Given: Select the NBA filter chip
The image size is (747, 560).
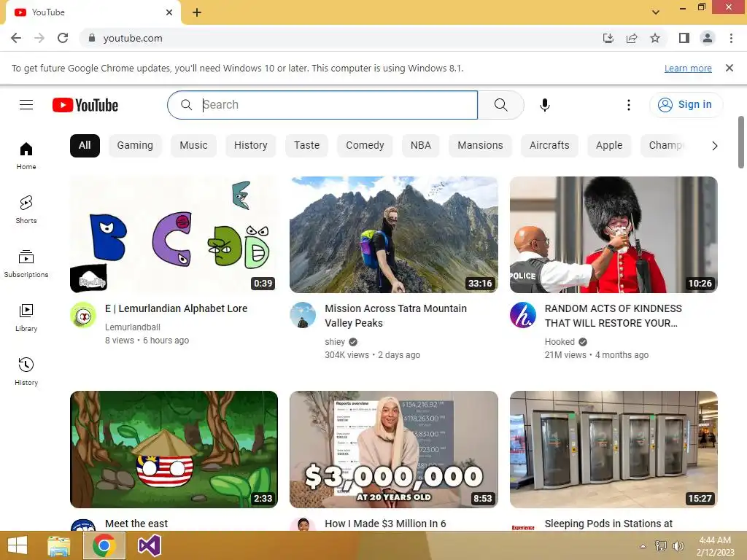Looking at the screenshot, I should coord(421,146).
